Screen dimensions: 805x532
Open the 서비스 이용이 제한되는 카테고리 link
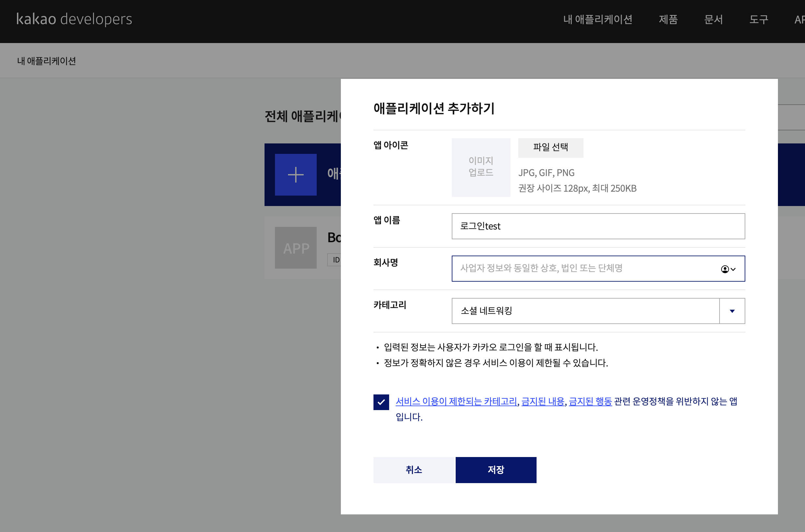pyautogui.click(x=456, y=401)
